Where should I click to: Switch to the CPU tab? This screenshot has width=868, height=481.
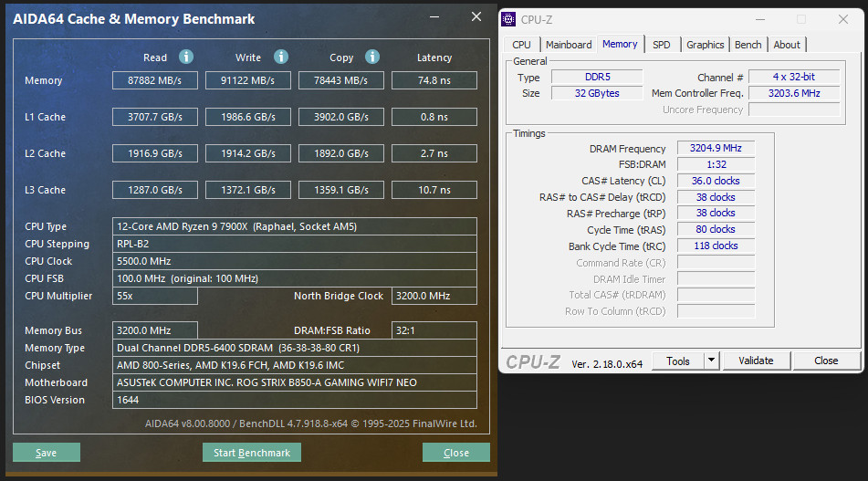point(521,45)
